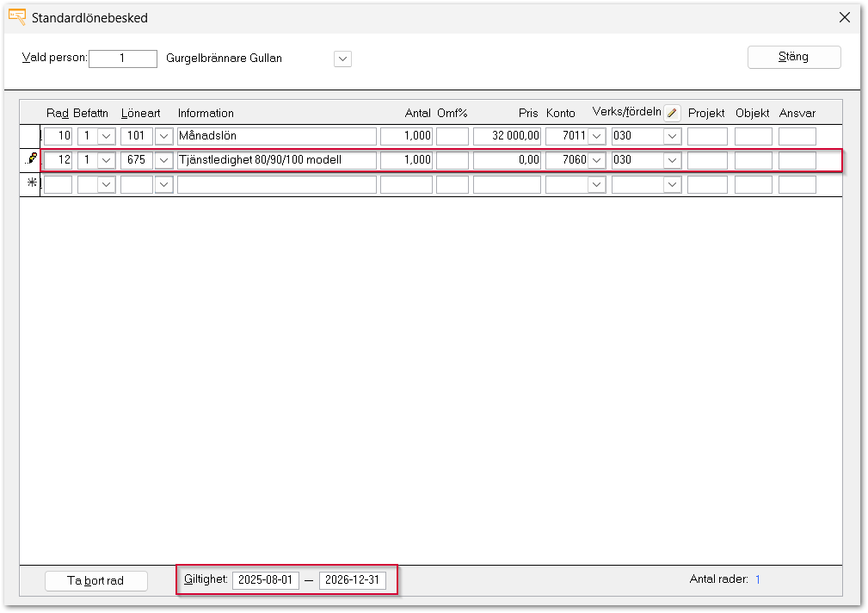Click the Stäng button
Viewport: 868px width, 613px height.
coord(794,57)
